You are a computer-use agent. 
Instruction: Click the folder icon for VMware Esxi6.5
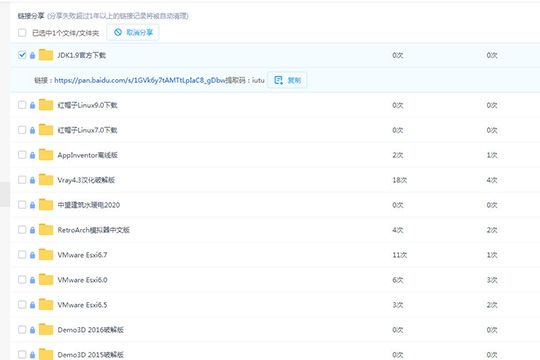pyautogui.click(x=46, y=305)
